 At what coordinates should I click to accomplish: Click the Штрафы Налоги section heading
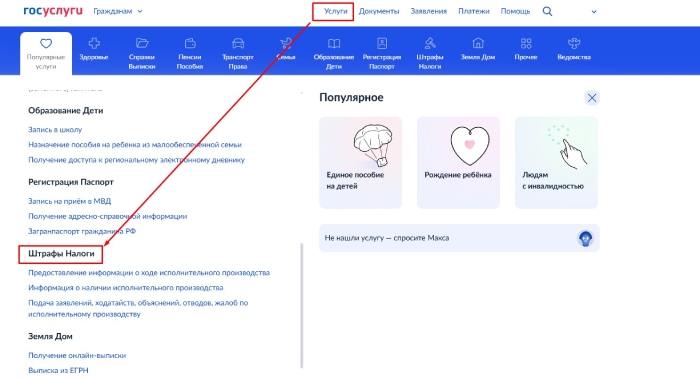tap(61, 254)
